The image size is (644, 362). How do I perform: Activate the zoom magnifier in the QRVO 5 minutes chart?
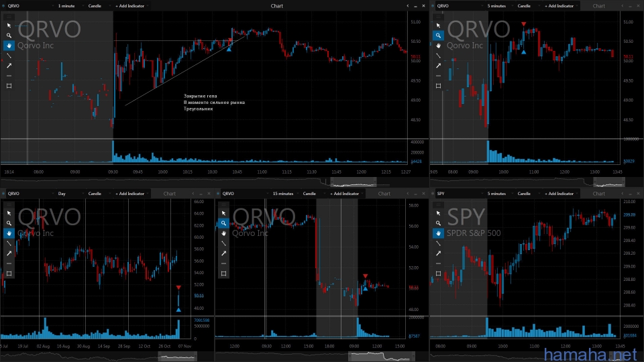438,36
